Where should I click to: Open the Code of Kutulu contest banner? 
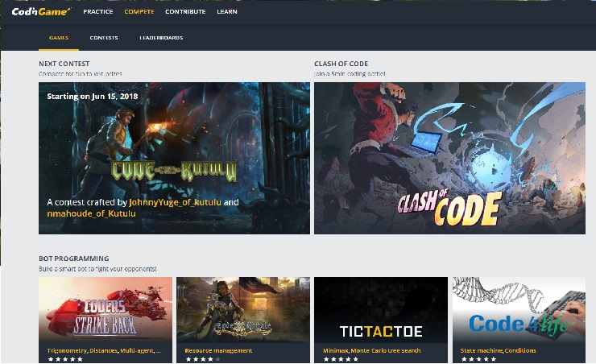[174, 158]
